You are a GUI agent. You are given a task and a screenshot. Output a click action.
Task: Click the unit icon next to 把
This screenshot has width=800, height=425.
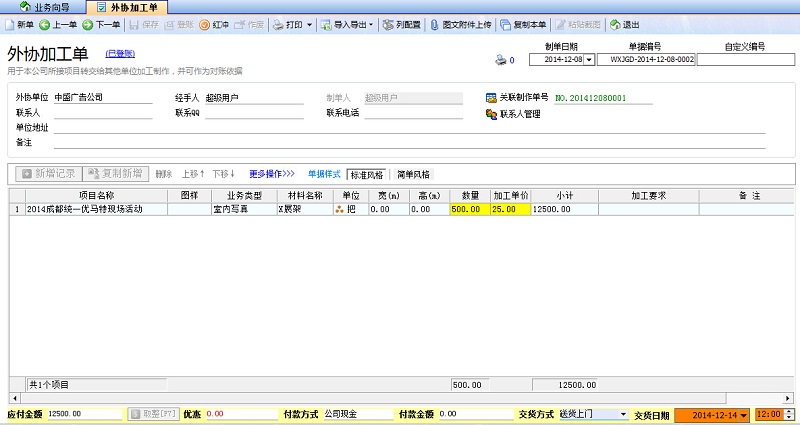(x=339, y=210)
